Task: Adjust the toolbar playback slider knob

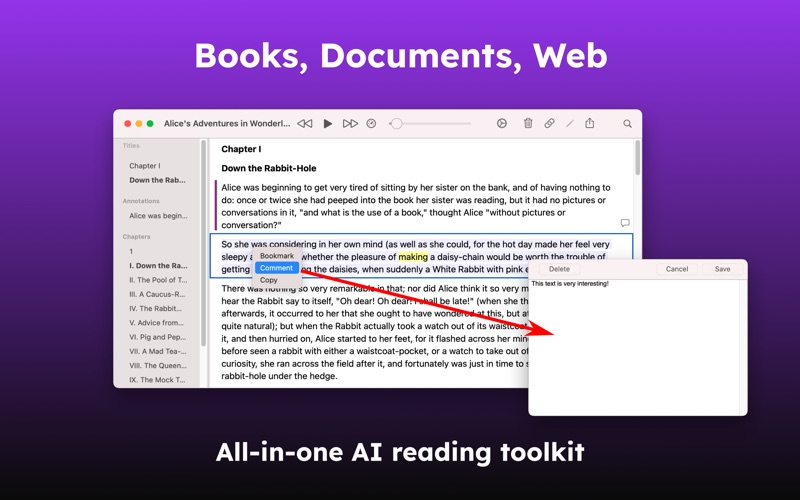Action: (396, 123)
